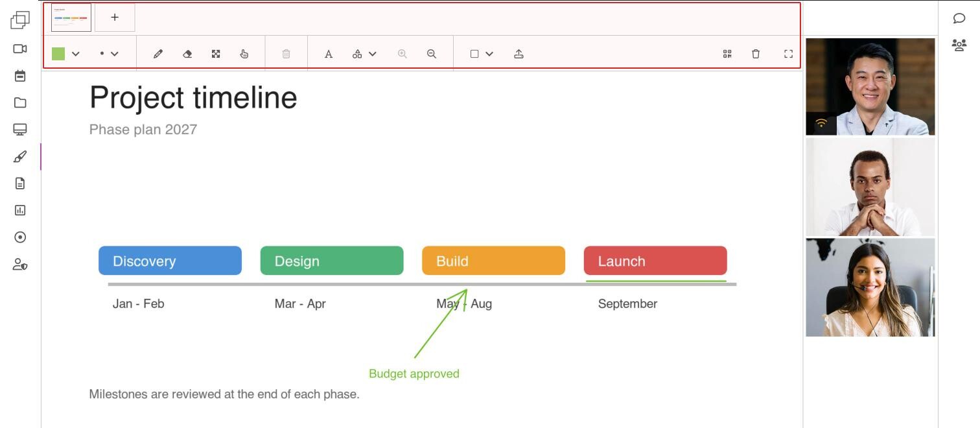Click the recording circle icon in sidebar

pyautogui.click(x=20, y=237)
